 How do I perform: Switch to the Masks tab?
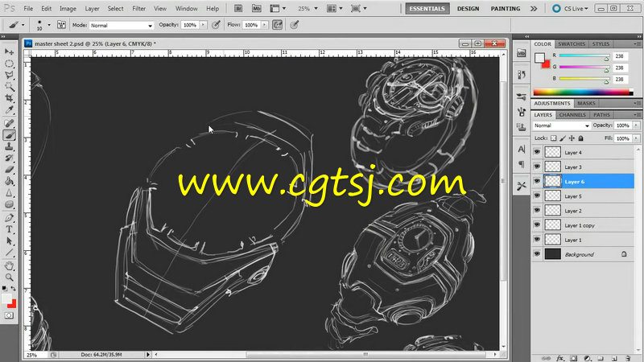coord(586,104)
